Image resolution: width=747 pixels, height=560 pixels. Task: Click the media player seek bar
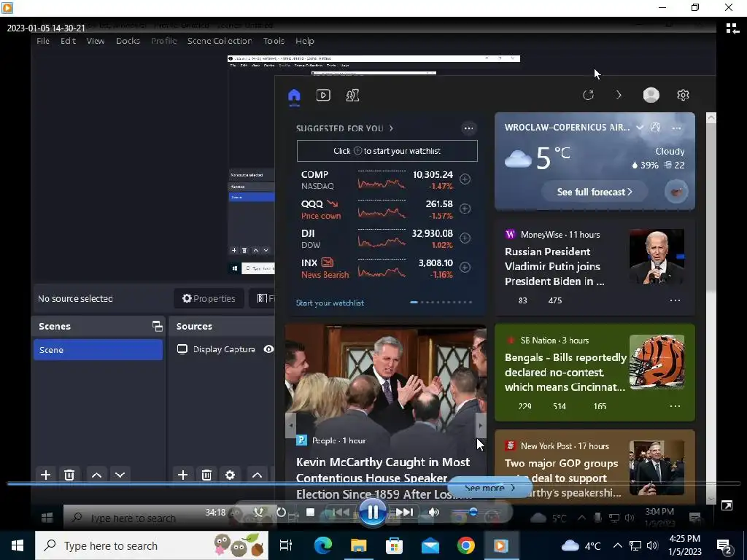click(x=373, y=484)
